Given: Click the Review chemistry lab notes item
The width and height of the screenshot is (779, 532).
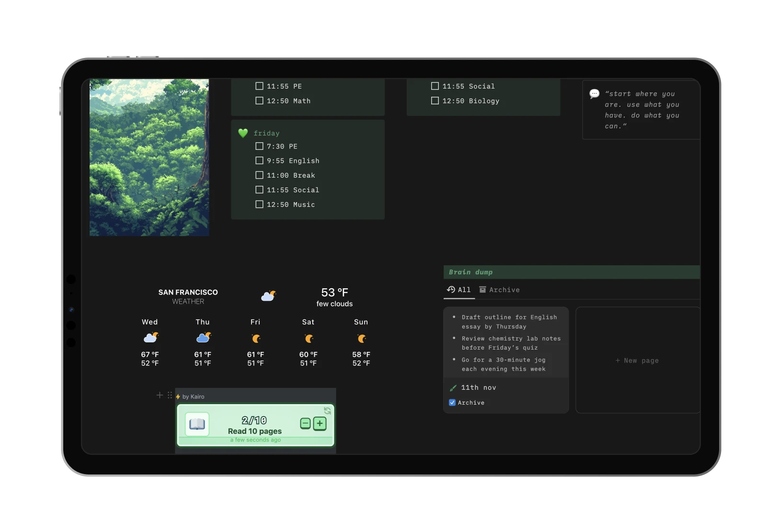Looking at the screenshot, I should coord(511,343).
